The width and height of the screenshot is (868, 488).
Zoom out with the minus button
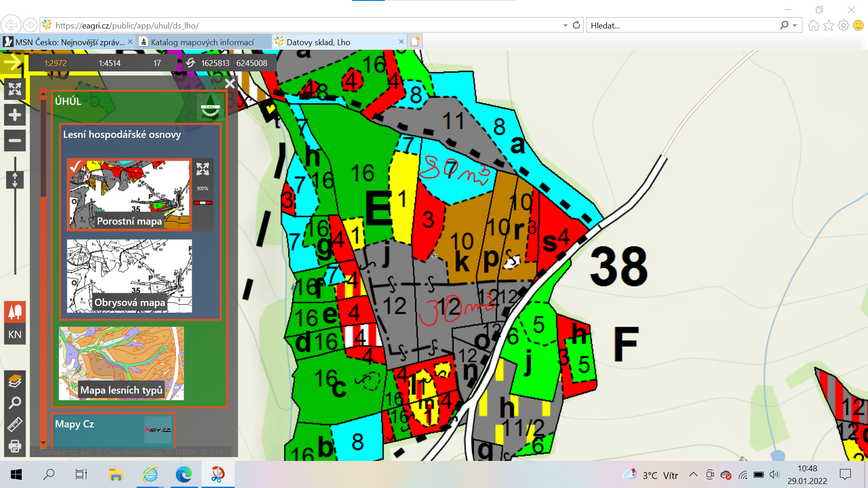coord(15,141)
